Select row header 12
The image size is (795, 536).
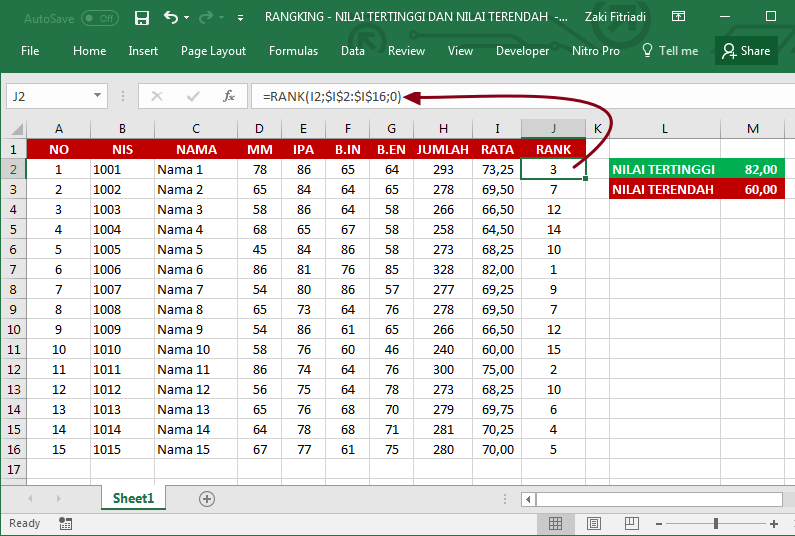(13, 369)
